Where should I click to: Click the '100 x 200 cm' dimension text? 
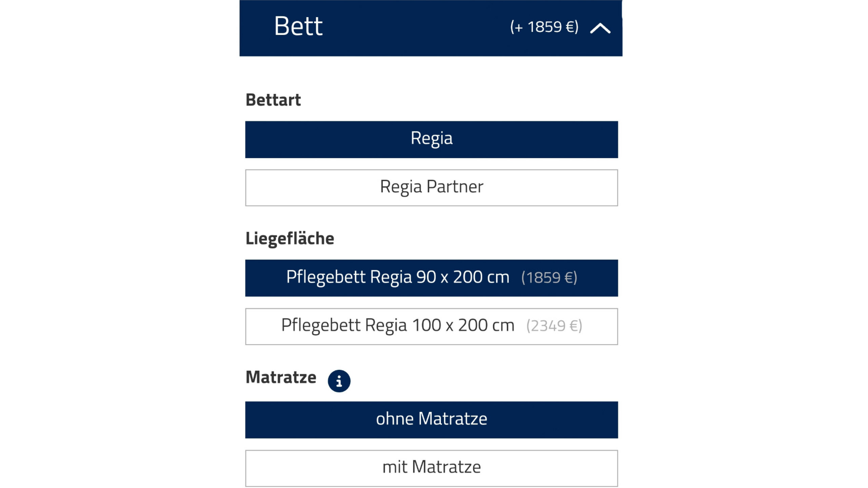click(x=463, y=325)
